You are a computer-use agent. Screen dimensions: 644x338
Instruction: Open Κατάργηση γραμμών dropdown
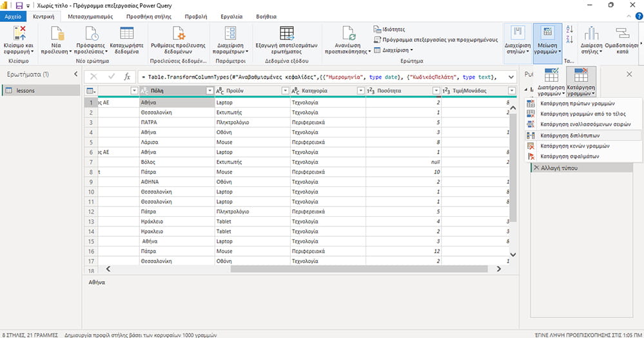pos(581,82)
